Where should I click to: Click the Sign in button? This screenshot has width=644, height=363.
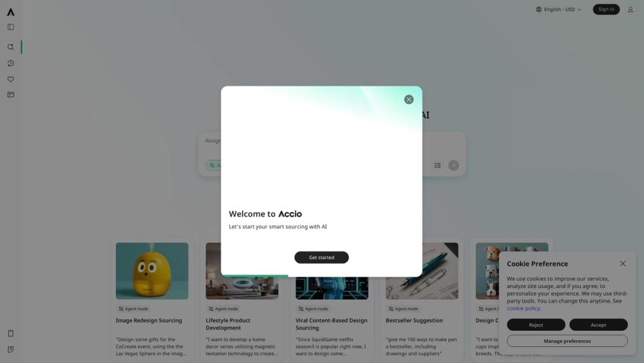point(606,9)
